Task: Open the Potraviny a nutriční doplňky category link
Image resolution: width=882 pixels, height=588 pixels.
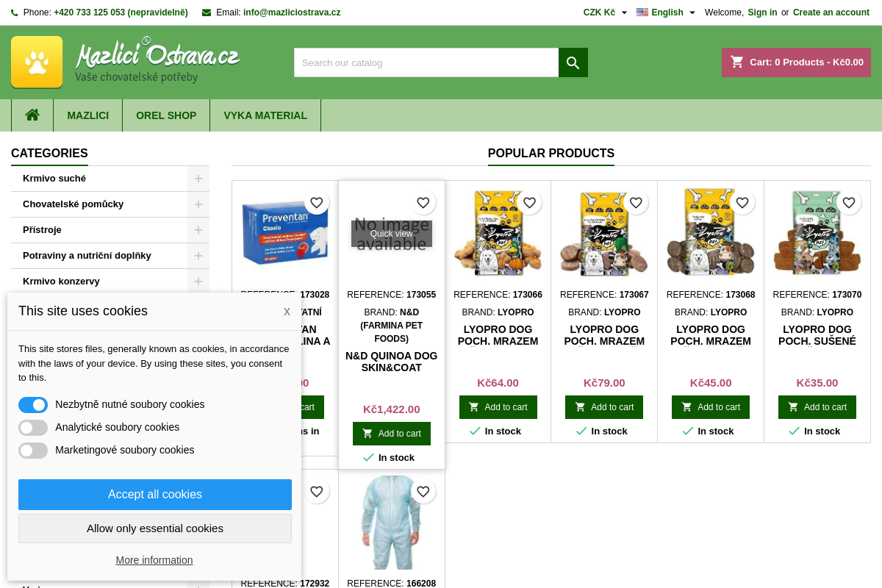Action: (x=87, y=256)
